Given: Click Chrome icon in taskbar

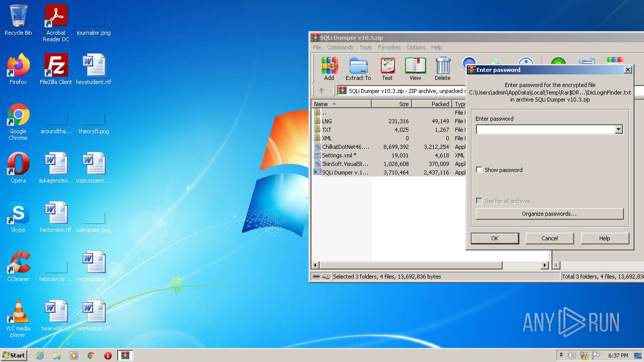Looking at the screenshot, I should click(x=91, y=355).
